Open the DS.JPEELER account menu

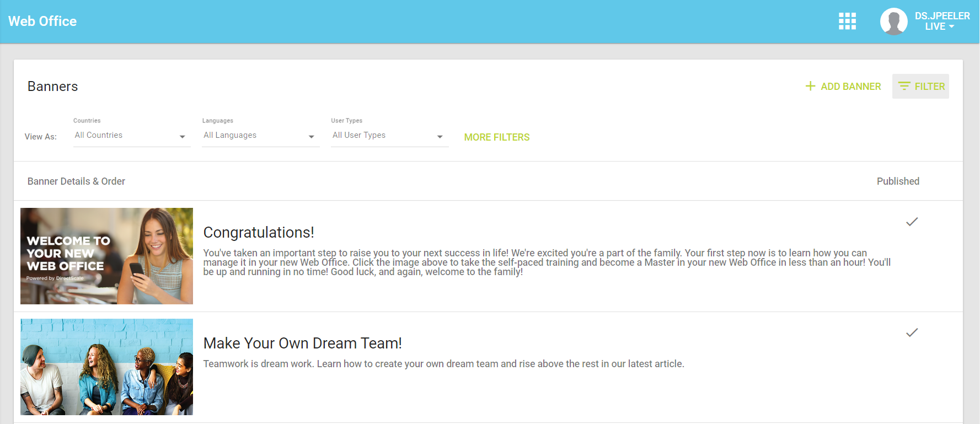click(941, 22)
